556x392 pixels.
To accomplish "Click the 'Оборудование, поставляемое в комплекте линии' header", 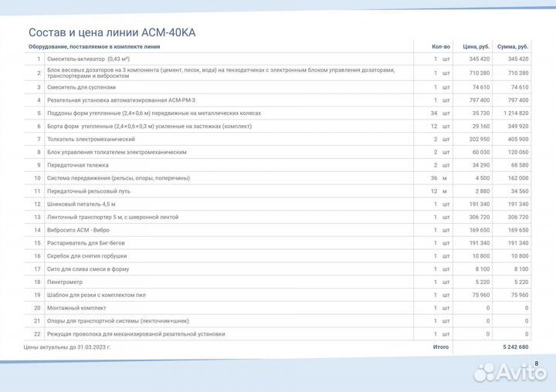I will tap(95, 46).
